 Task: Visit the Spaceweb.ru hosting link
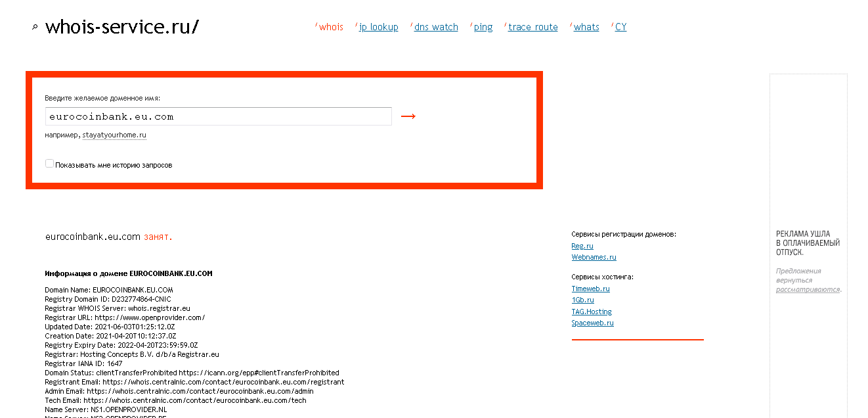tap(592, 323)
